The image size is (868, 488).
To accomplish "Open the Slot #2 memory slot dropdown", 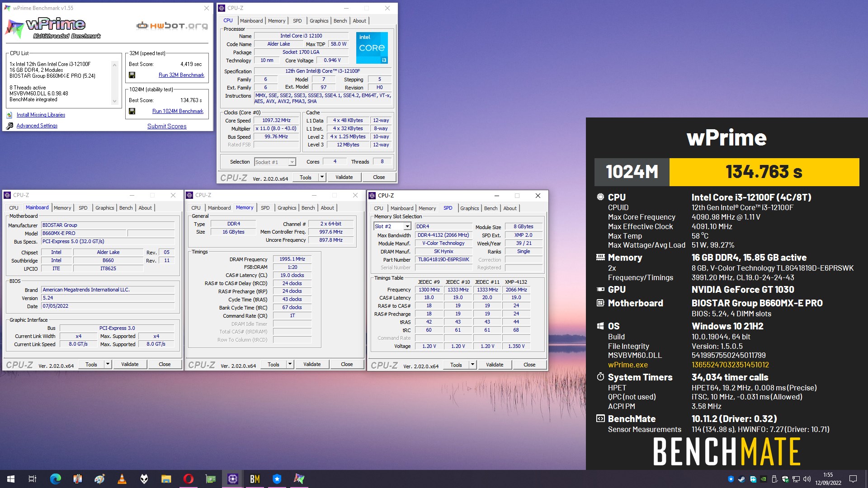I will coord(407,226).
